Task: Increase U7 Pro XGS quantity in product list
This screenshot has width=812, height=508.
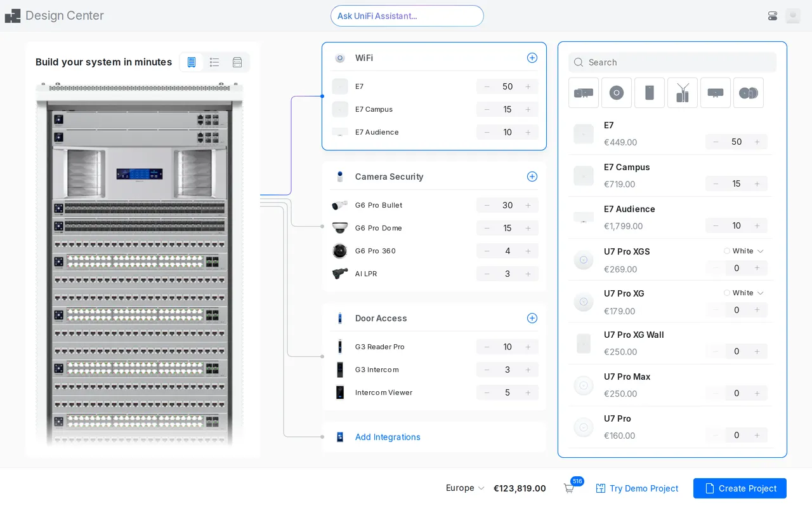Action: [x=757, y=268]
